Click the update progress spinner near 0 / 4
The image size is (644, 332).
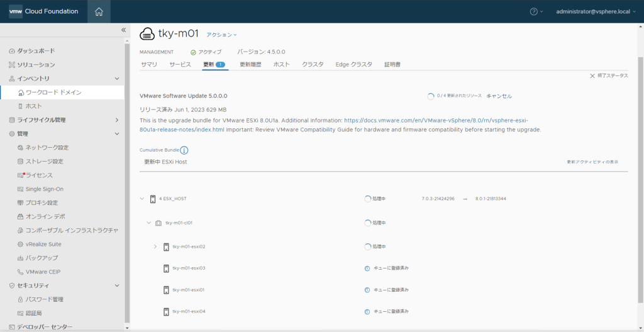[x=430, y=96]
